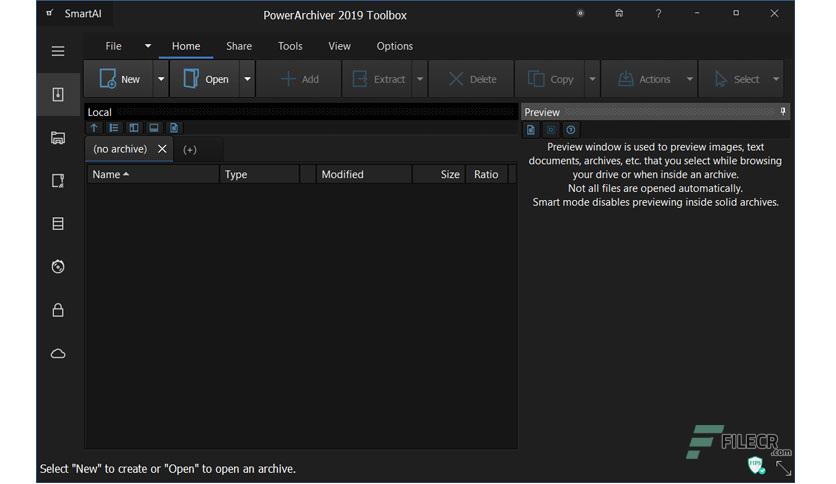Click the Delete button

[472, 79]
